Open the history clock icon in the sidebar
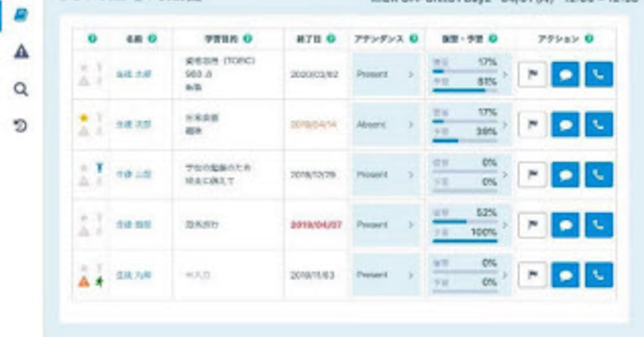 coord(21,126)
